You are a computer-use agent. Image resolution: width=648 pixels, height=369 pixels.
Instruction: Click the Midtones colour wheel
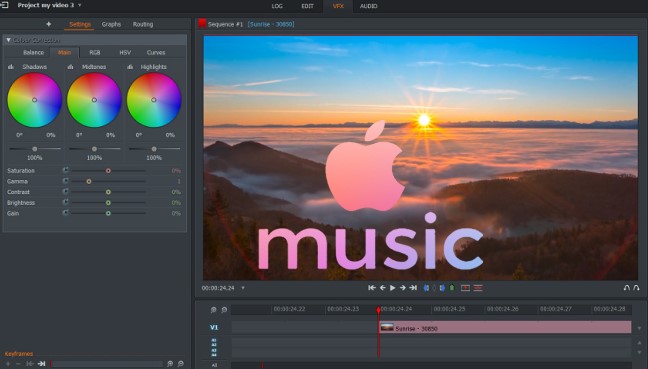point(94,100)
